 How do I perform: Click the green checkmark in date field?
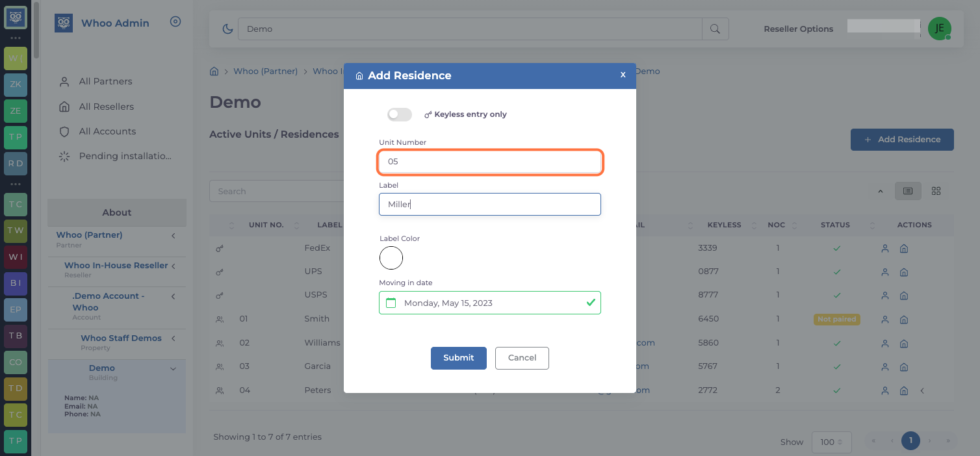591,303
